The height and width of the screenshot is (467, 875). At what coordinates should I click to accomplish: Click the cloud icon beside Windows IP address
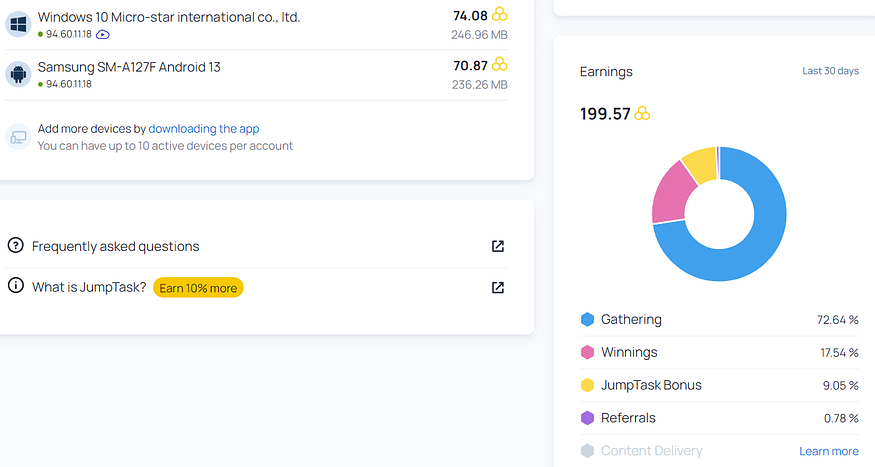point(103,35)
